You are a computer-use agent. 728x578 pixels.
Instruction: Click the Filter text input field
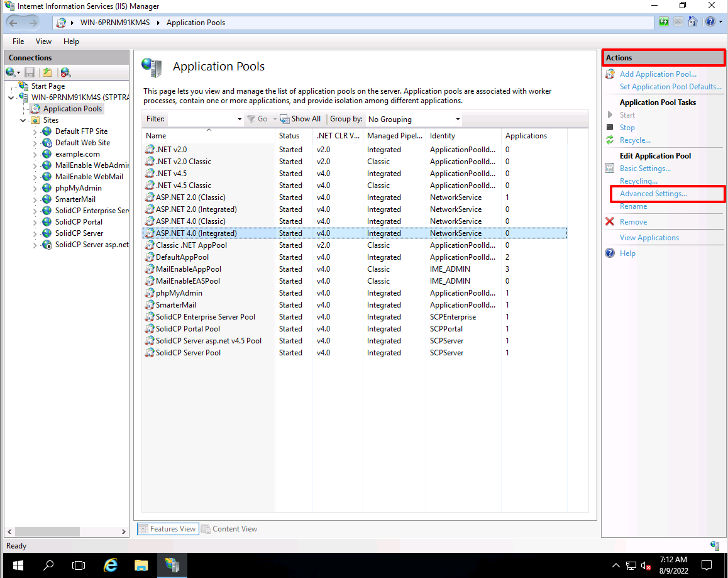tap(202, 119)
